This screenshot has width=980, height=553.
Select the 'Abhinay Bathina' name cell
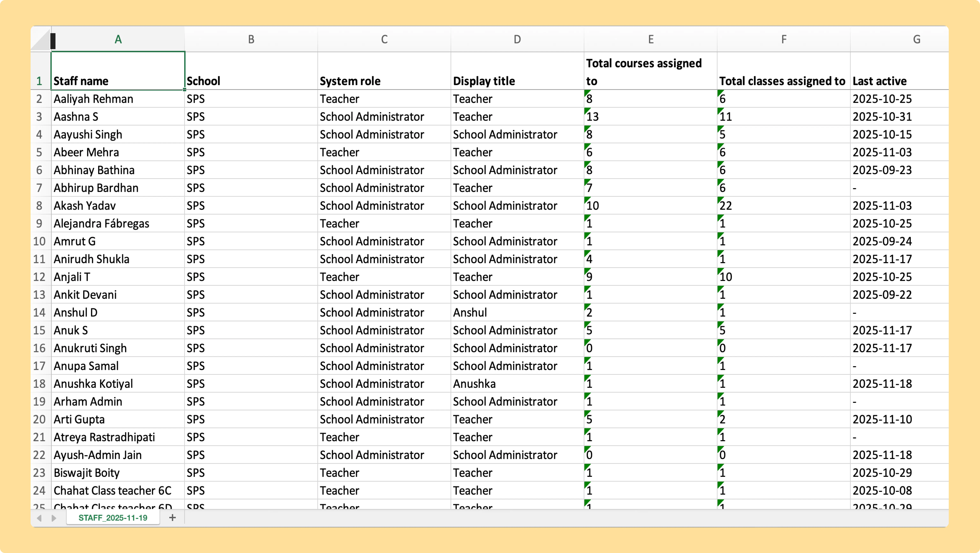pos(118,170)
